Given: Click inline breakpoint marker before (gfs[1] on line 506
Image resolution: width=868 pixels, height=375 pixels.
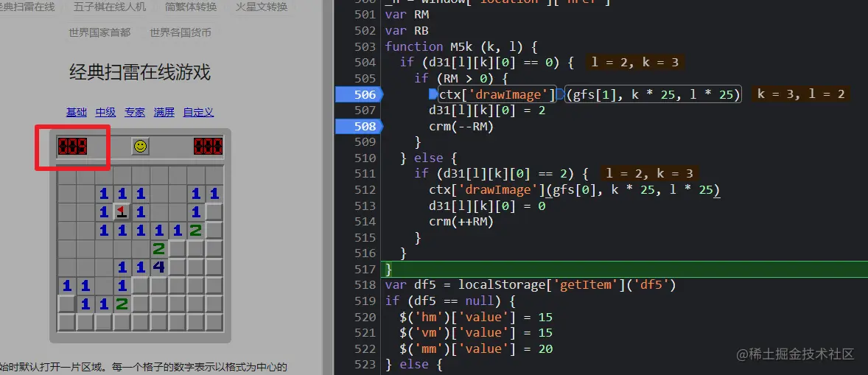Looking at the screenshot, I should point(560,94).
